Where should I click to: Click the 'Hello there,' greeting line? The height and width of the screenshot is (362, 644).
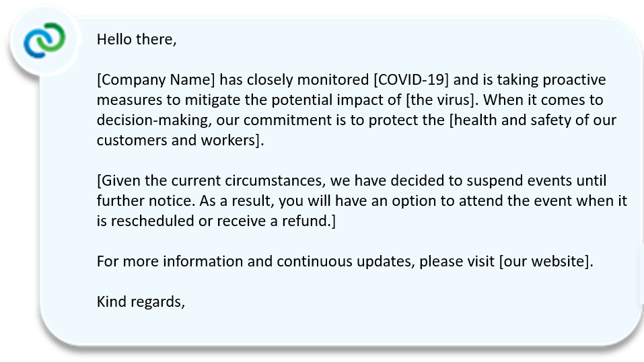(137, 40)
